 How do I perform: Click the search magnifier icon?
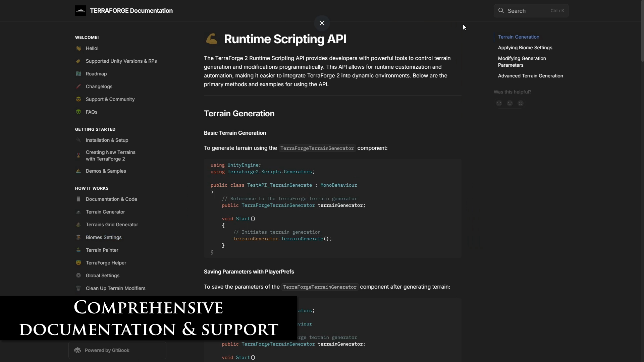click(x=501, y=11)
